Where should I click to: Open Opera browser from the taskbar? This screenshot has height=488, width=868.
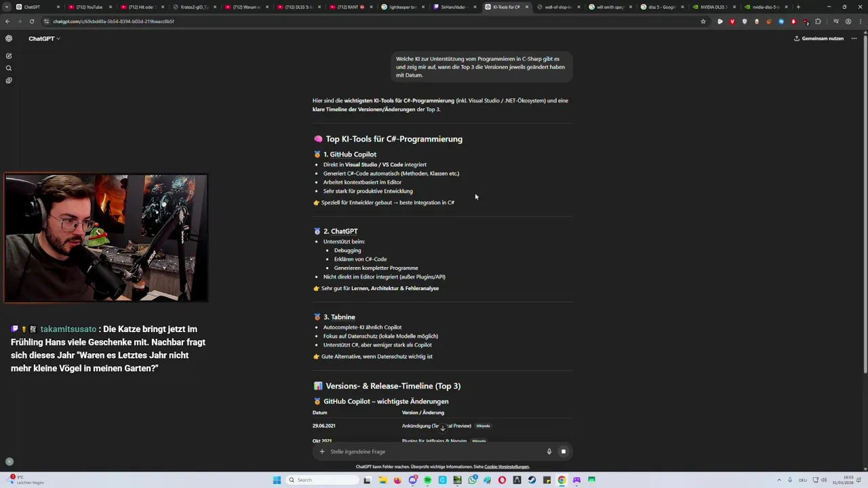502,480
